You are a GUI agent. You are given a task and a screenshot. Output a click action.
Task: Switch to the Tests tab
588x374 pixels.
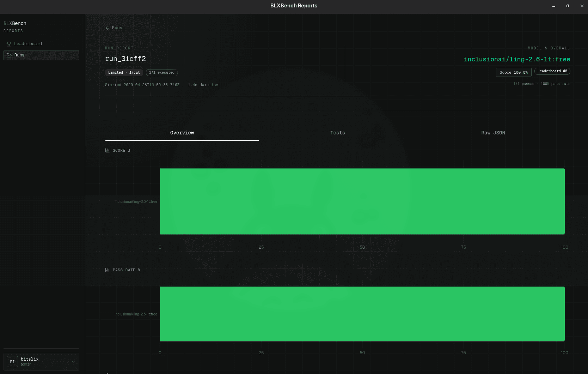[337, 133]
